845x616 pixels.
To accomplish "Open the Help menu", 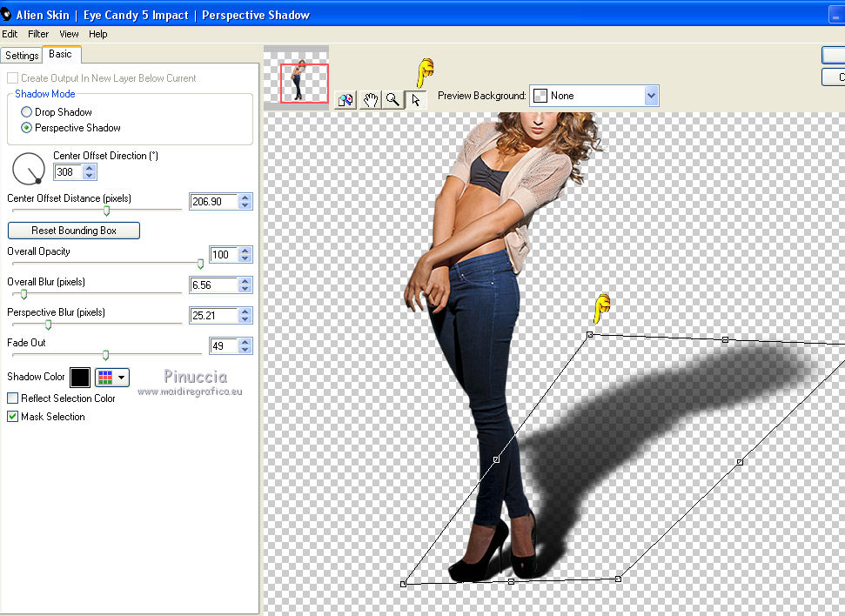I will pos(98,34).
